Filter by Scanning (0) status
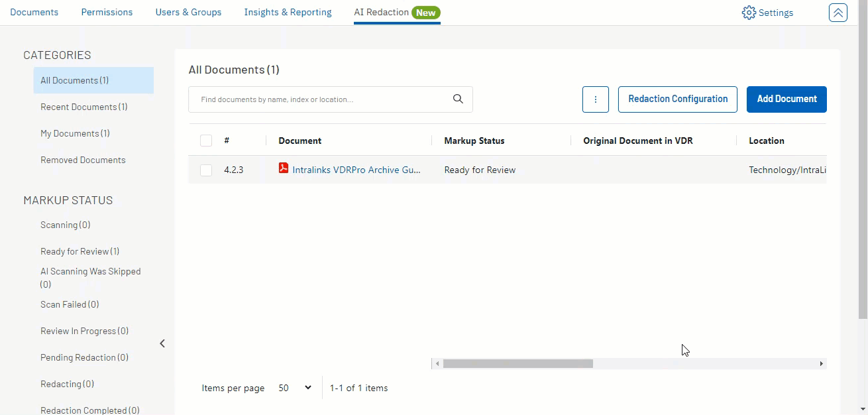The height and width of the screenshot is (415, 868). (x=66, y=225)
